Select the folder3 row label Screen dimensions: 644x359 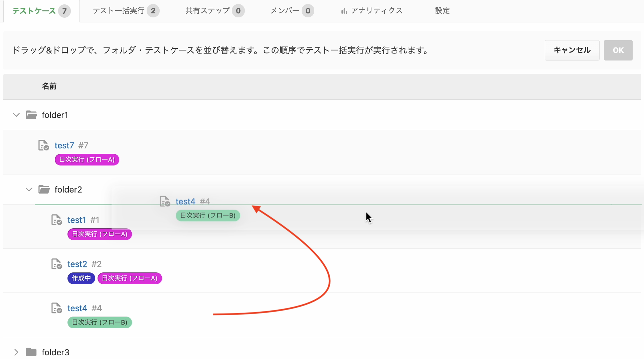click(x=55, y=352)
